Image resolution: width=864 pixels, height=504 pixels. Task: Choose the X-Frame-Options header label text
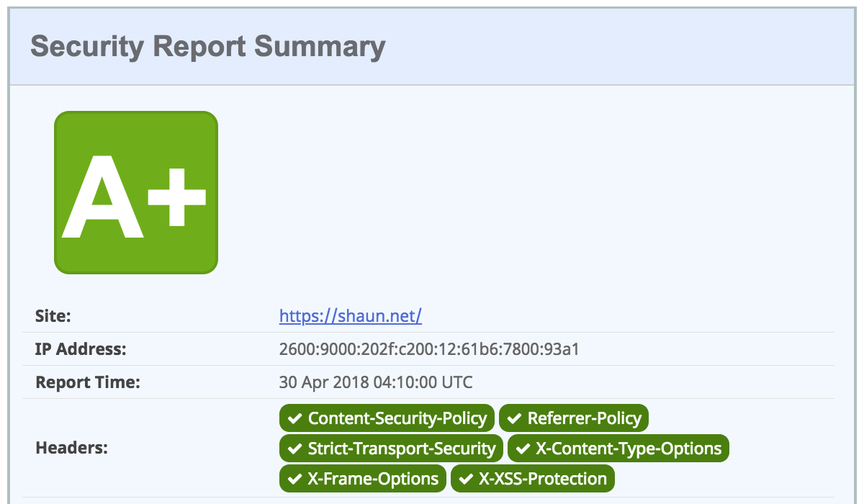point(373,479)
